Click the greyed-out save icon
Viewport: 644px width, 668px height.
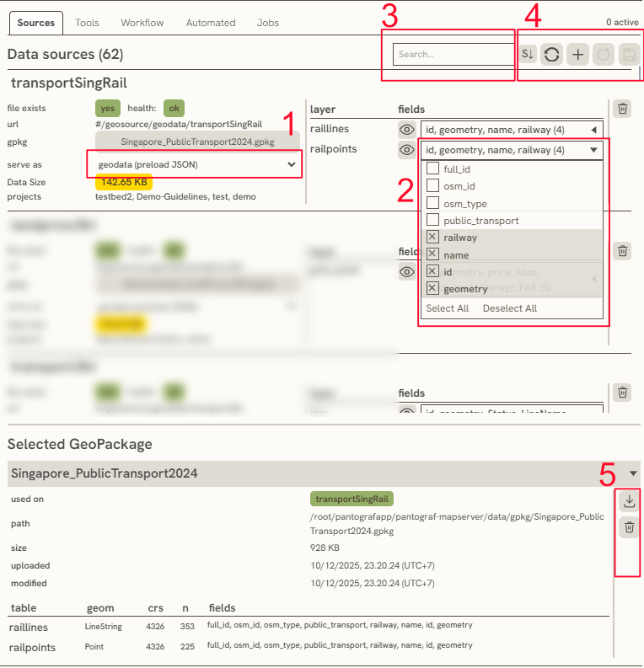(x=629, y=54)
